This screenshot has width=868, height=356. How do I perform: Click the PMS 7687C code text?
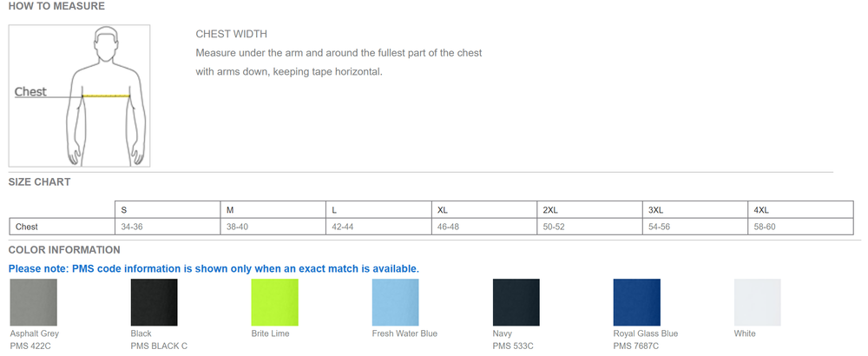click(635, 346)
